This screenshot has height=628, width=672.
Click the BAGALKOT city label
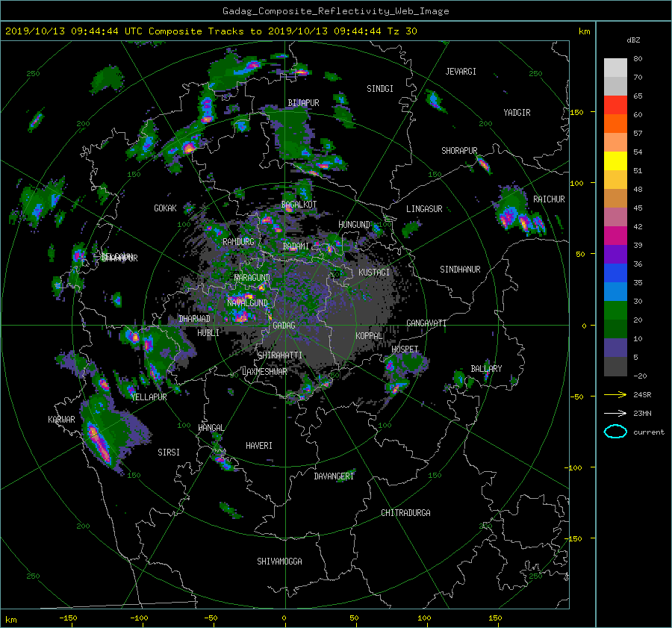[299, 205]
